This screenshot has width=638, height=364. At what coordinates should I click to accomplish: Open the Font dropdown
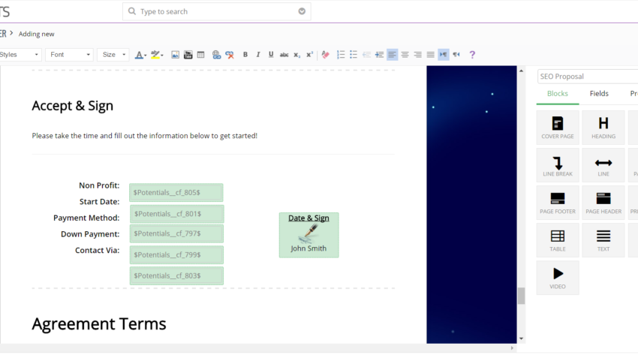pos(69,55)
